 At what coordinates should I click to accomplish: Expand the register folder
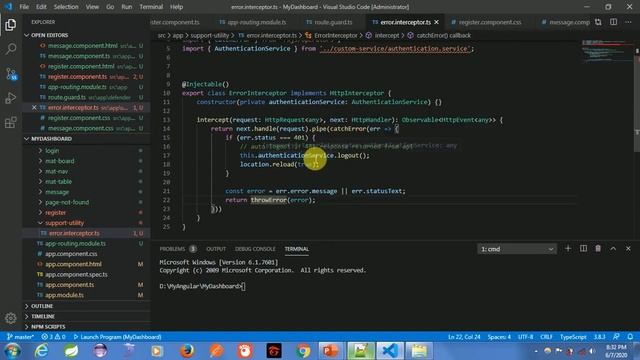(56, 212)
